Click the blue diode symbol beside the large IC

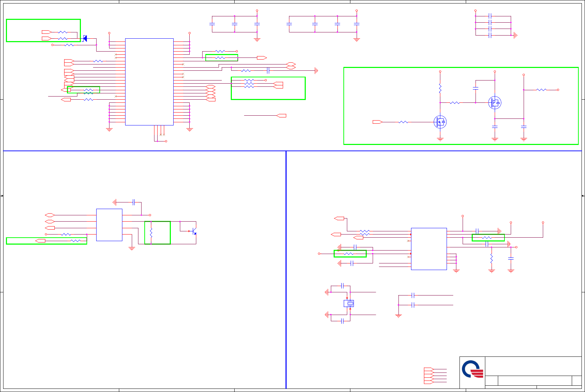pos(85,38)
